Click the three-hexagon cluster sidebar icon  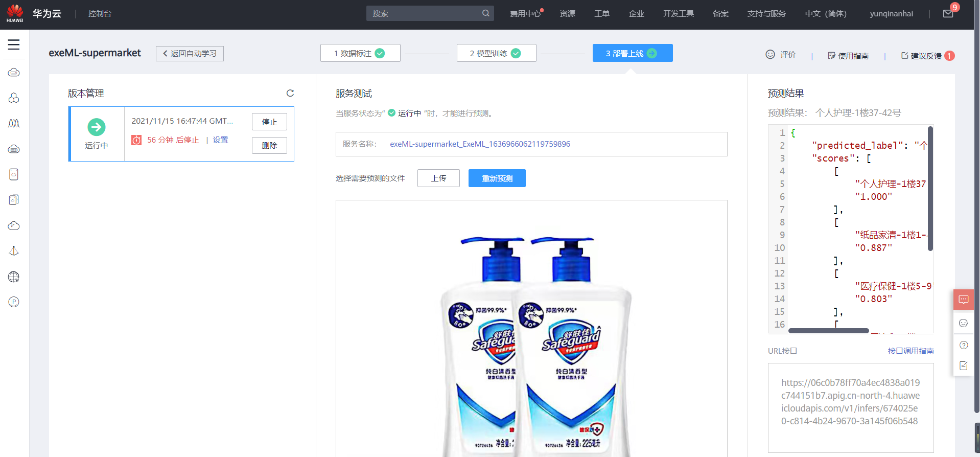tap(14, 98)
